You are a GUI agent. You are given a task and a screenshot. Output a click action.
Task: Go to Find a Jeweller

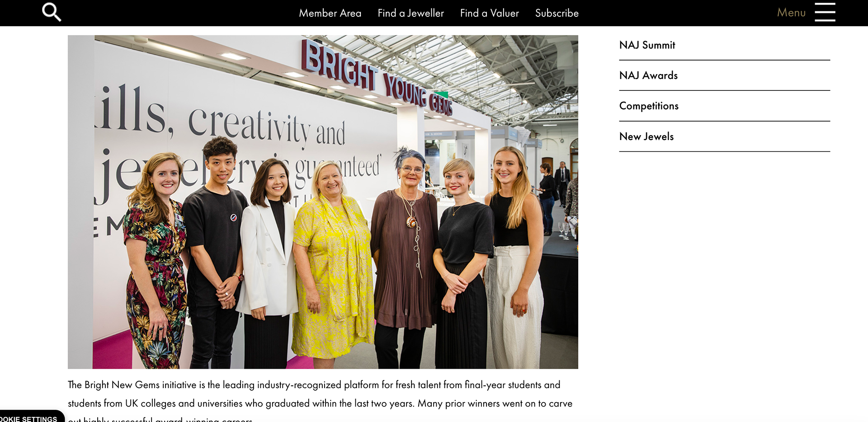coord(410,13)
